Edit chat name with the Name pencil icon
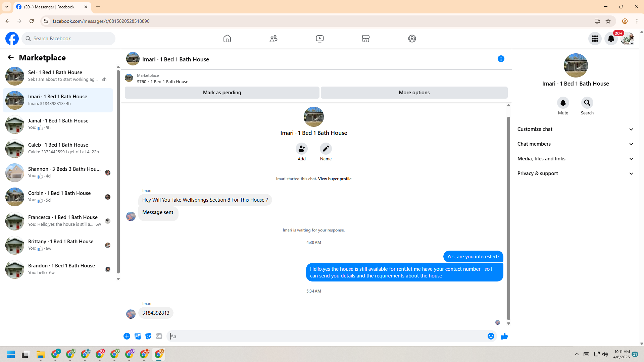Image resolution: width=644 pixels, height=362 pixels. (326, 149)
